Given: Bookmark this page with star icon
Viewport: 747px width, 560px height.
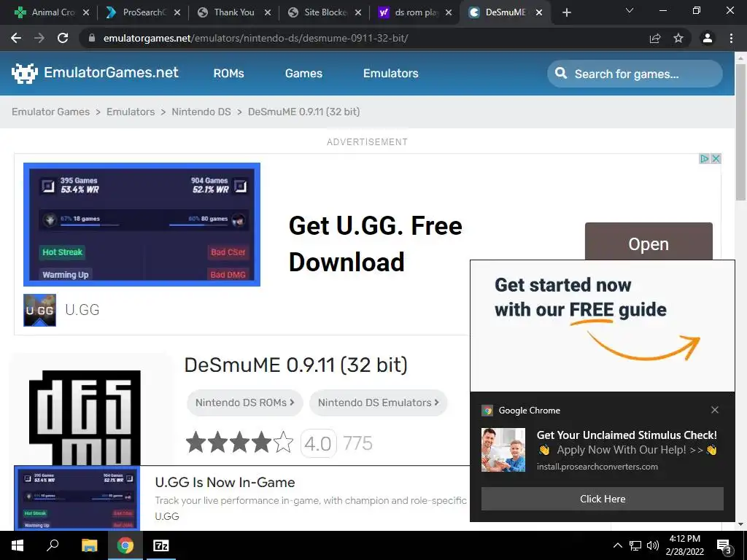Looking at the screenshot, I should pos(678,38).
